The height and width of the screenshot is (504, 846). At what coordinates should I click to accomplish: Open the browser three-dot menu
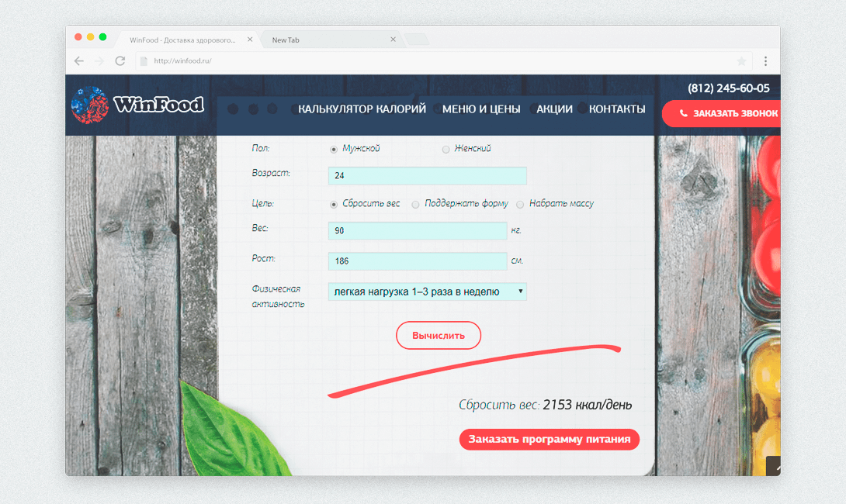(765, 61)
